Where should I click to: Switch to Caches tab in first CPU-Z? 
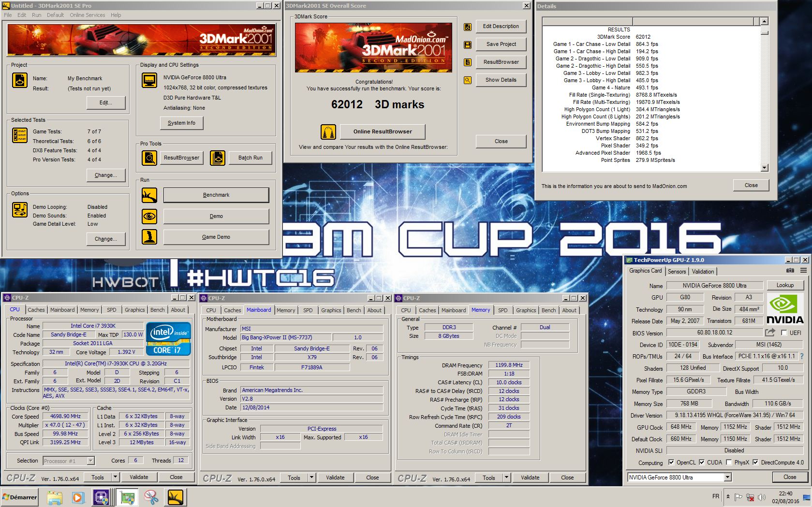[36, 310]
